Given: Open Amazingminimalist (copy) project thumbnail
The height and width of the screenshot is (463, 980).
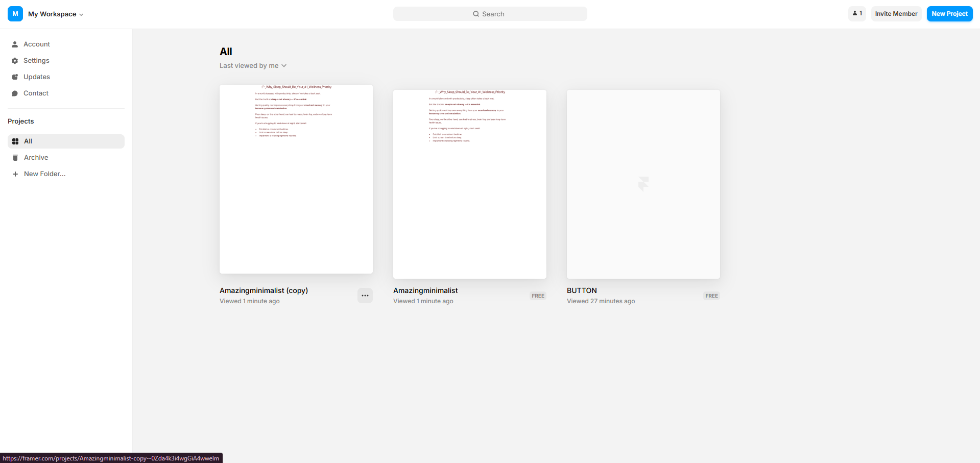Looking at the screenshot, I should point(296,179).
